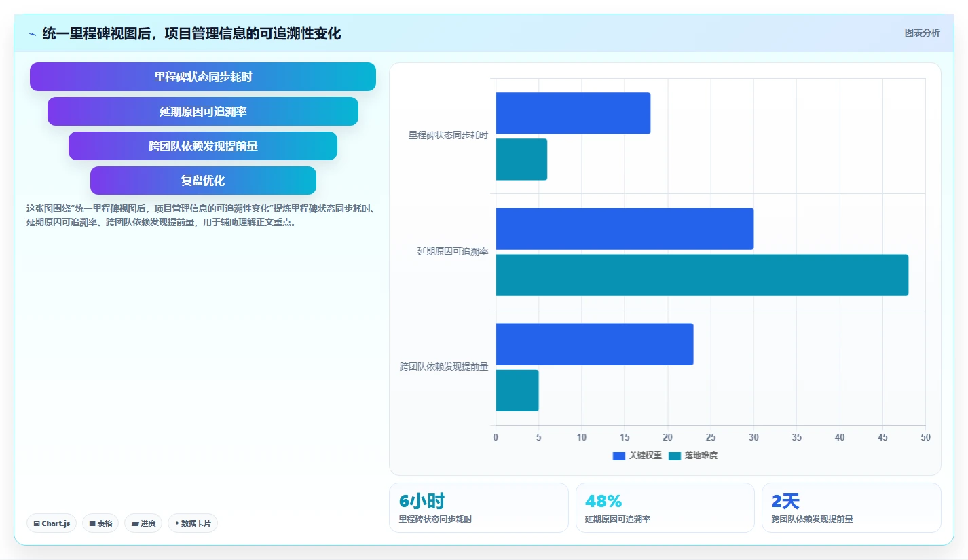Click the lightning icon beside the title

tap(32, 33)
